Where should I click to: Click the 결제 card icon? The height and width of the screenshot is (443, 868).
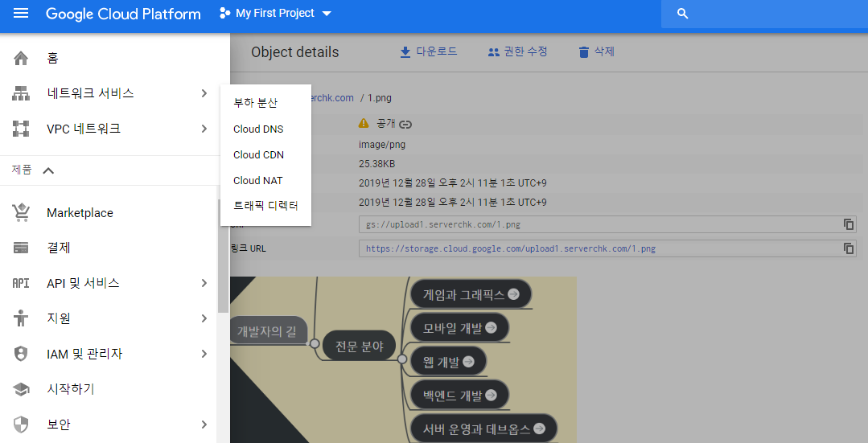[20, 248]
